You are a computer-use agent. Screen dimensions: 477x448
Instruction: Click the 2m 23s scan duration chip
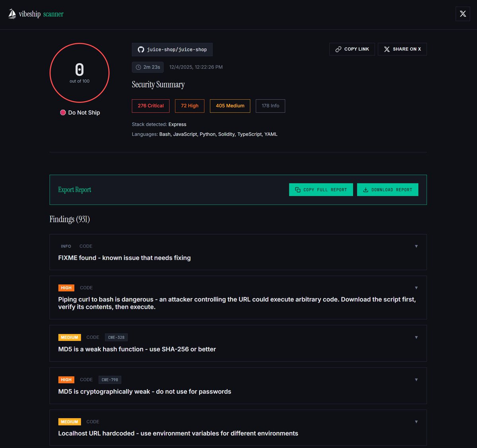tap(148, 67)
